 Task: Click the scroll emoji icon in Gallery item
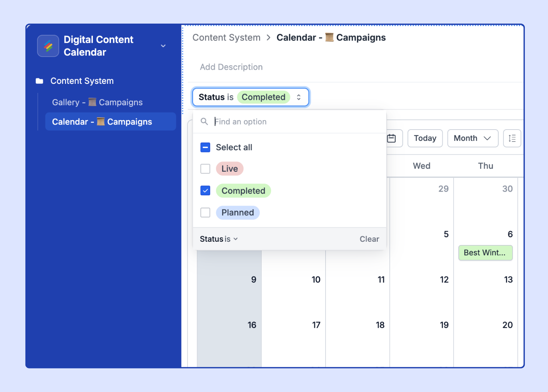[x=93, y=102]
